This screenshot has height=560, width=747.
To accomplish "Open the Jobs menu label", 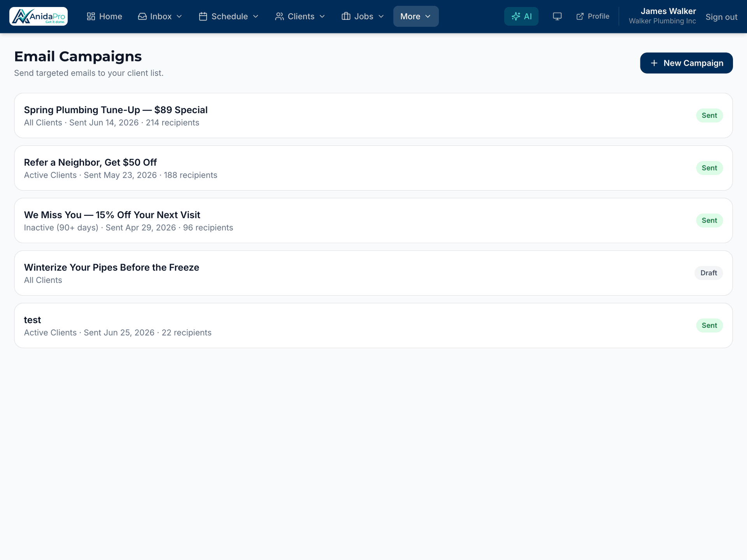I will point(364,16).
